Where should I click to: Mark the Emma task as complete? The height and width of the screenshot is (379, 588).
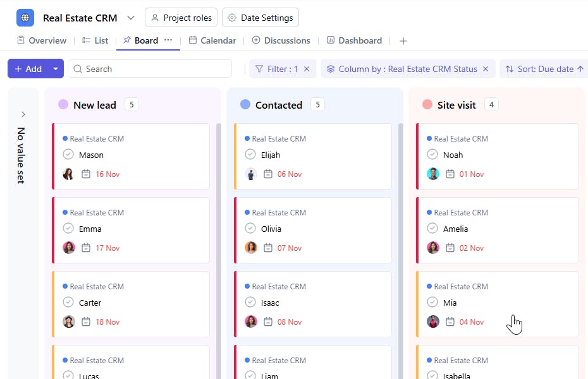(x=68, y=228)
